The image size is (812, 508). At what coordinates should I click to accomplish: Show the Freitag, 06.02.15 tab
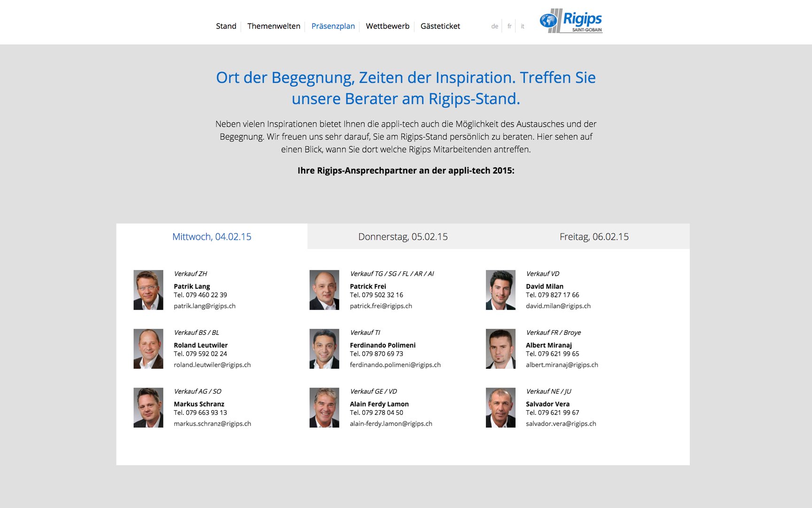click(x=594, y=237)
